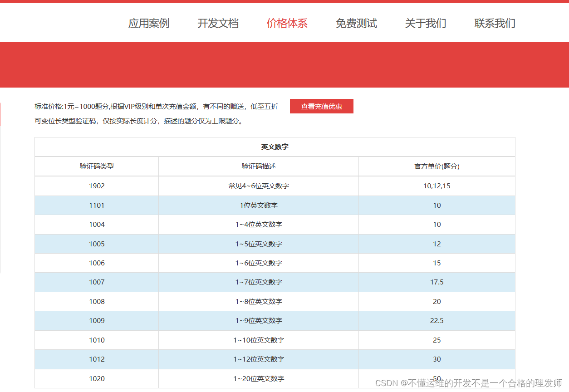Viewport: 569px width, 392px height.
Task: Click the description 1~8位英文数字
Action: (x=259, y=302)
